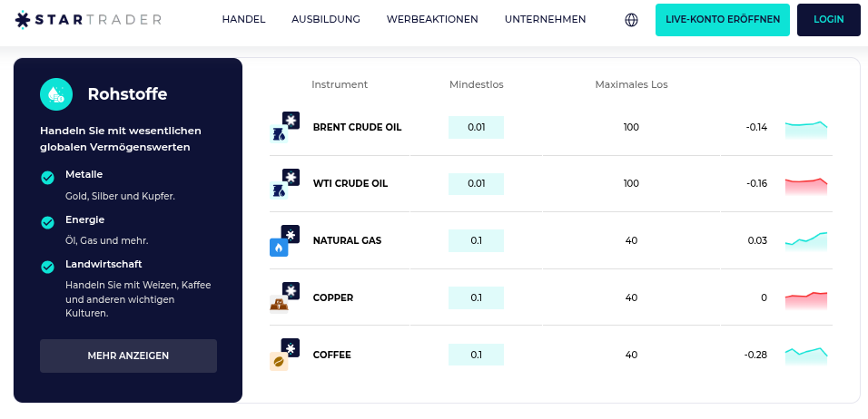Click the Rohstoffe heading
The image size is (868, 419).
coord(127,94)
